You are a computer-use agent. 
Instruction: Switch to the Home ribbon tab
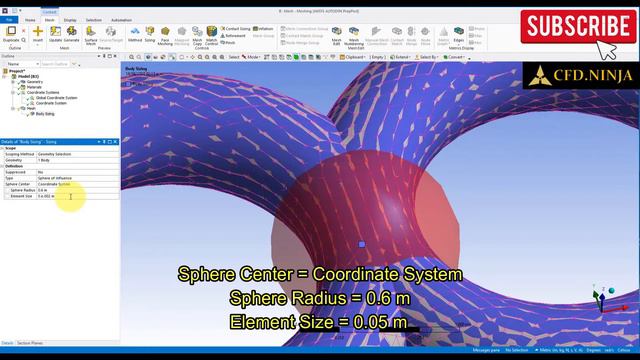(30, 20)
